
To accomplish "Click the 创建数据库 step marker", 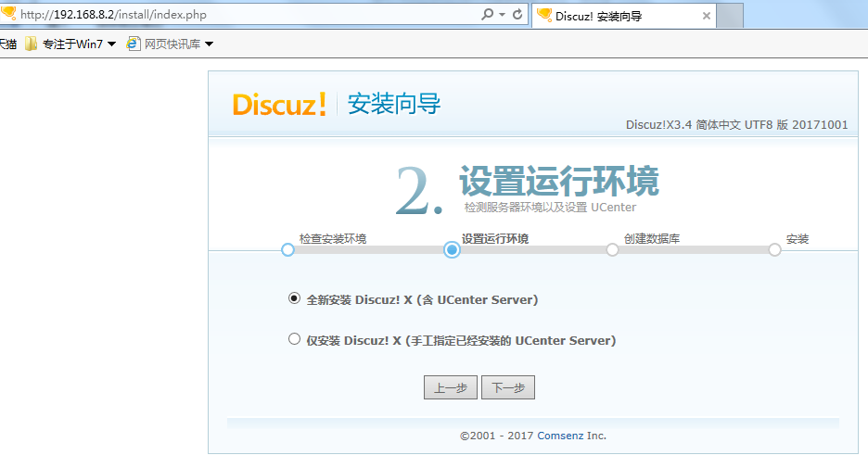I will (x=612, y=249).
